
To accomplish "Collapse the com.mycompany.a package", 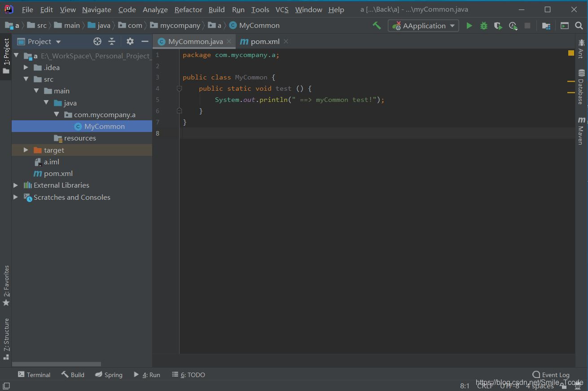I will coord(57,114).
